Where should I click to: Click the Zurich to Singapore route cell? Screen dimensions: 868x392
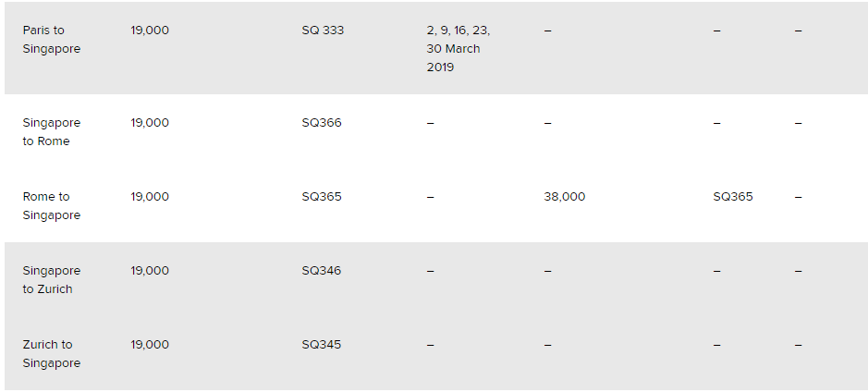51,354
